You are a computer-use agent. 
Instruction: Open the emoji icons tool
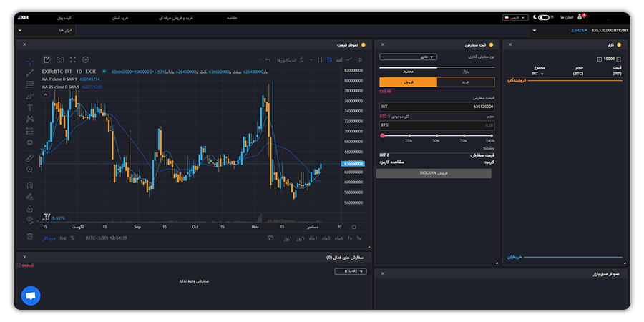click(29, 142)
